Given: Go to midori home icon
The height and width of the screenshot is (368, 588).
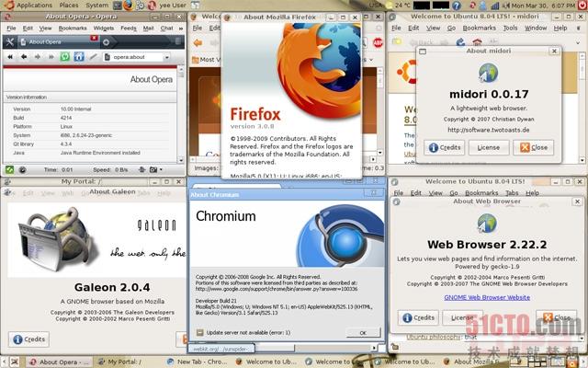Looking at the screenshot, I should pyautogui.click(x=477, y=42).
